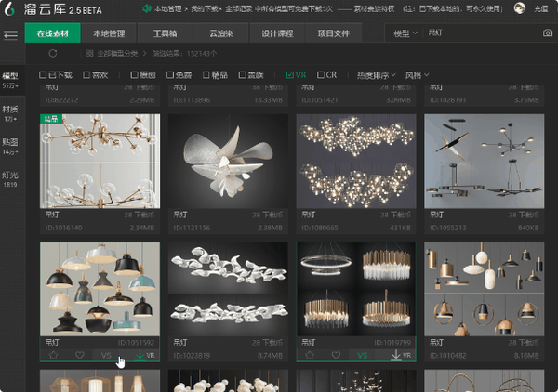The image size is (558, 392).
Task: Open white sculptural lamp thumbnail ID:1023819
Action: point(228,289)
